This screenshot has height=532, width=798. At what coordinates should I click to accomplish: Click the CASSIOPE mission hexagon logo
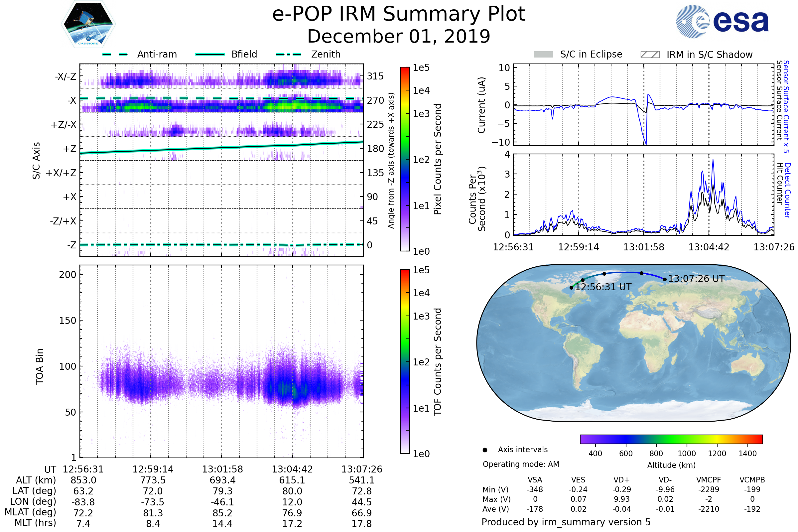click(x=88, y=24)
